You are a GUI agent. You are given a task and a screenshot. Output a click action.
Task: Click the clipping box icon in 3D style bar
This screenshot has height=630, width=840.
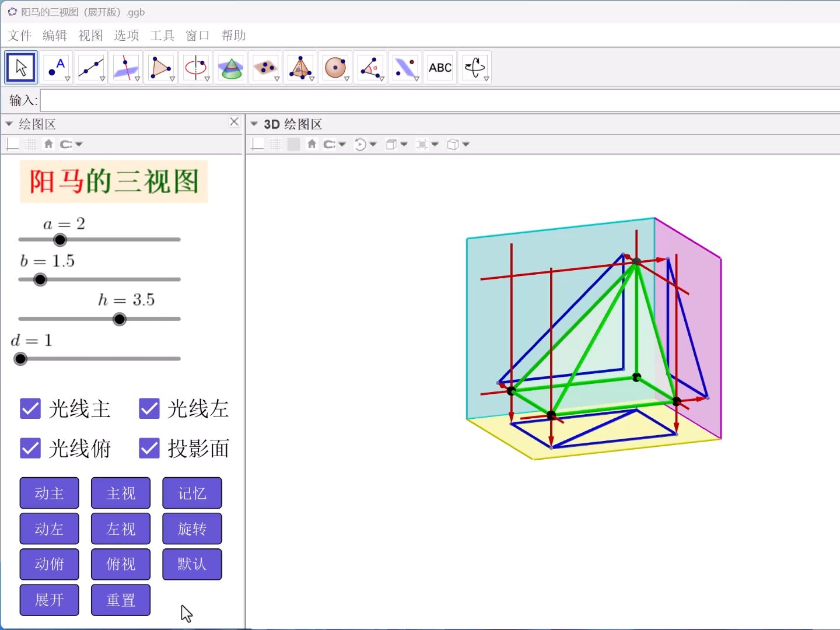[422, 144]
